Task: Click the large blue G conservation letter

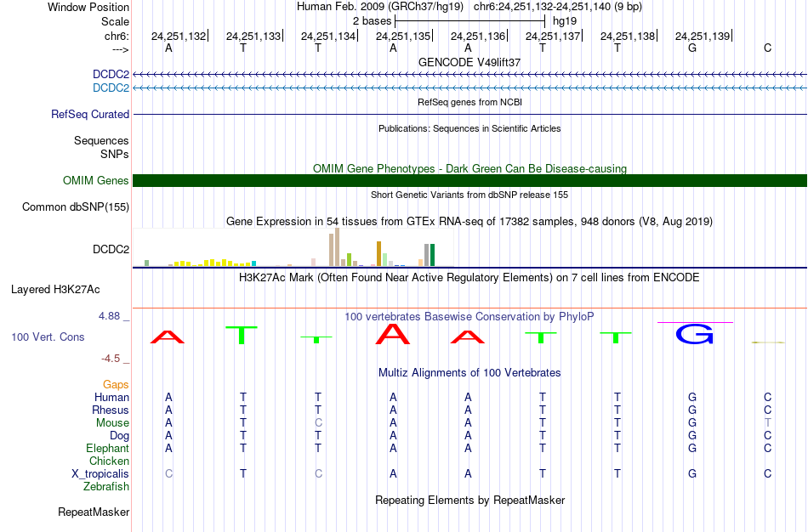Action: point(694,334)
